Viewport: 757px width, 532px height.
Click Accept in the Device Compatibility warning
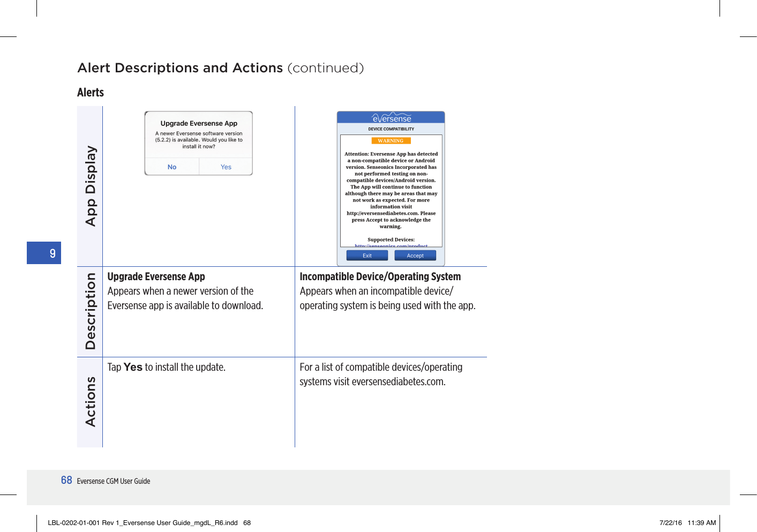[415, 256]
